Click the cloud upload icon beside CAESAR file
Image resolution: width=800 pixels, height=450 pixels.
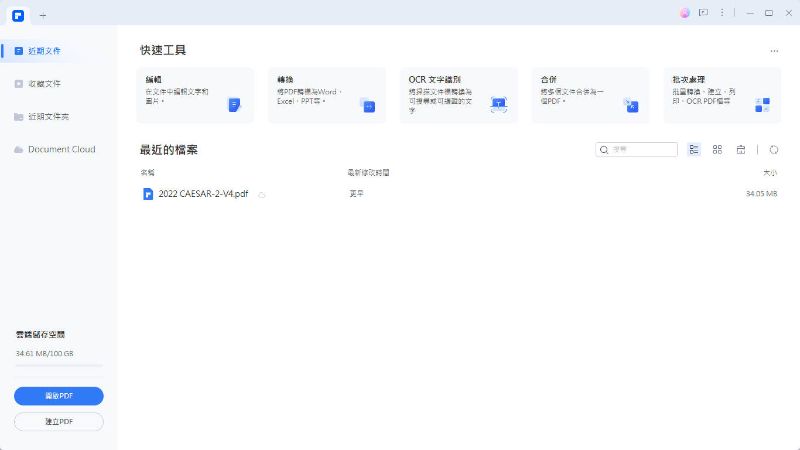click(262, 195)
